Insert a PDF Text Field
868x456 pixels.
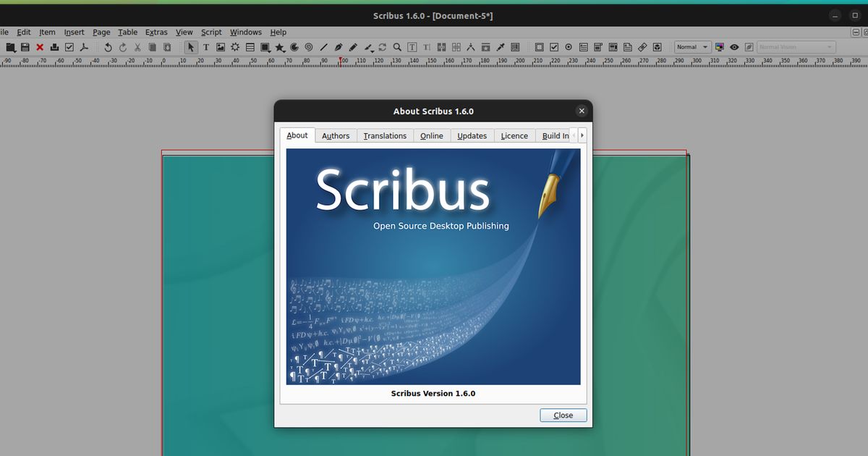(584, 47)
